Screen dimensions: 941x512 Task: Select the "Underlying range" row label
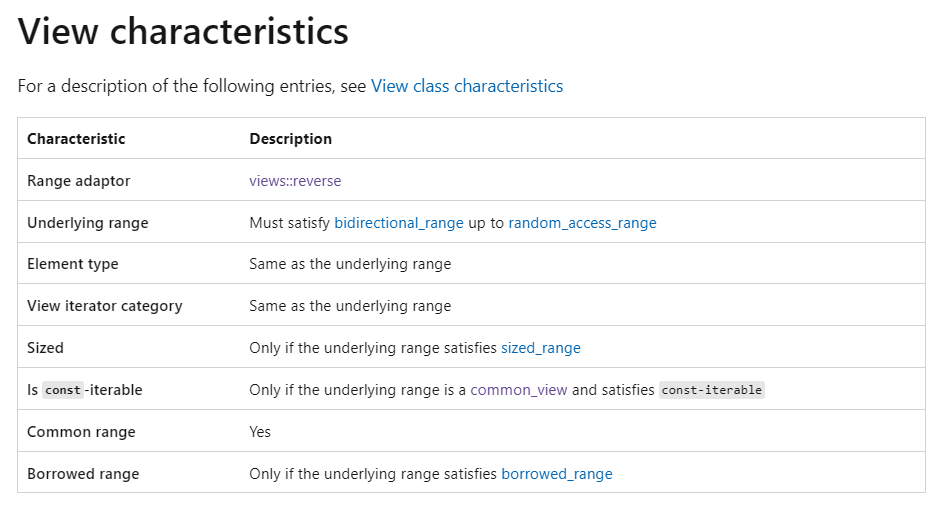click(x=87, y=223)
